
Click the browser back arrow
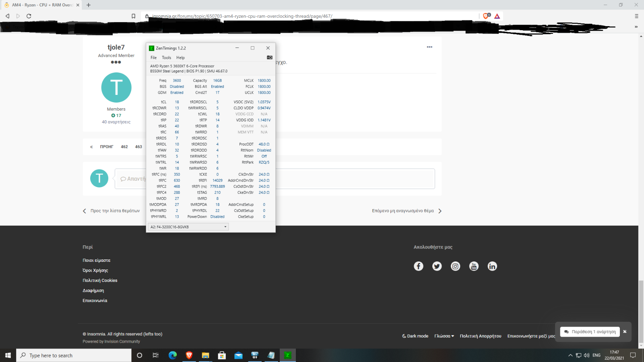pyautogui.click(x=7, y=16)
